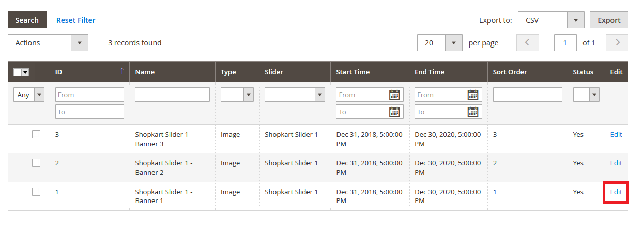Sort by Type column header
The width and height of the screenshot is (644, 232).
coord(237,72)
